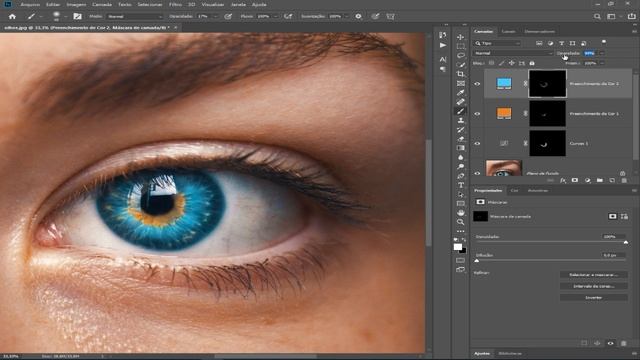Toggle pixel layer filter in Layers panel

pos(539,43)
